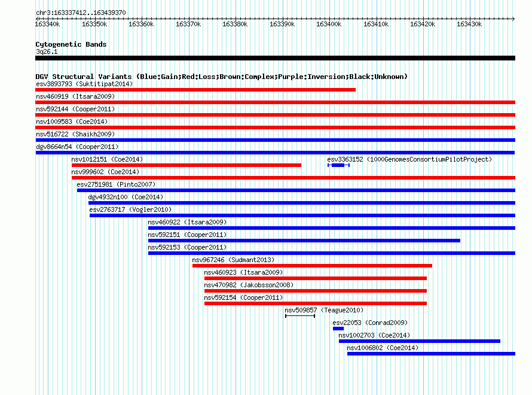Image resolution: width=532 pixels, height=395 pixels.
Task: Click the esv2763717 (Vogler2010) label
Action: click(130, 209)
